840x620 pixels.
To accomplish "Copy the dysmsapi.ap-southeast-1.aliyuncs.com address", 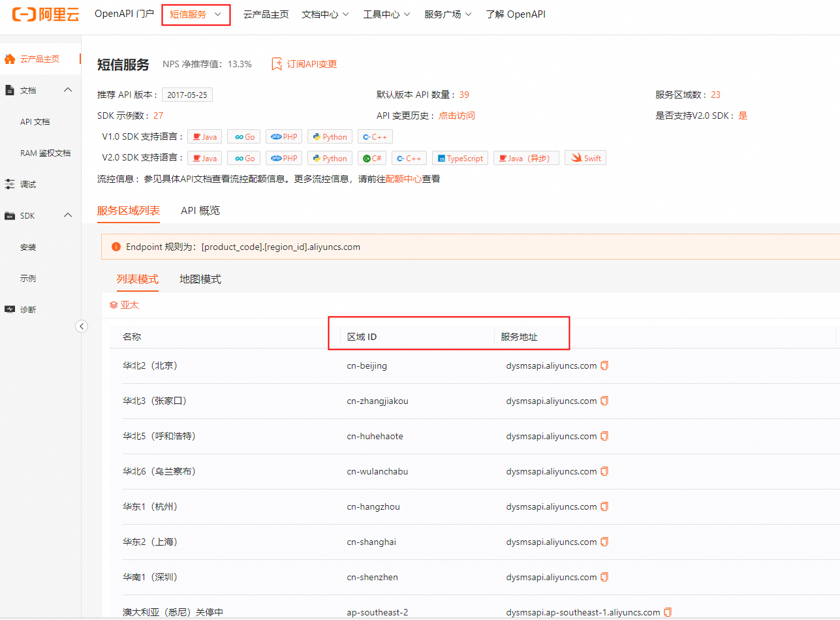I will point(668,612).
